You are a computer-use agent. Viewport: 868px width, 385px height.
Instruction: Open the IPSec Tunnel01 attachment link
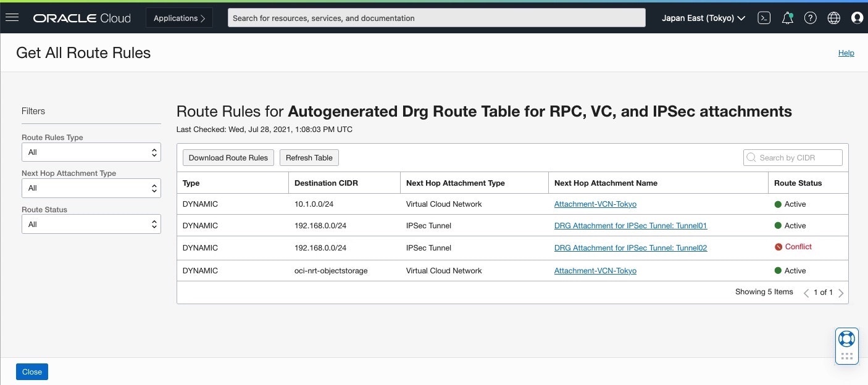click(630, 226)
